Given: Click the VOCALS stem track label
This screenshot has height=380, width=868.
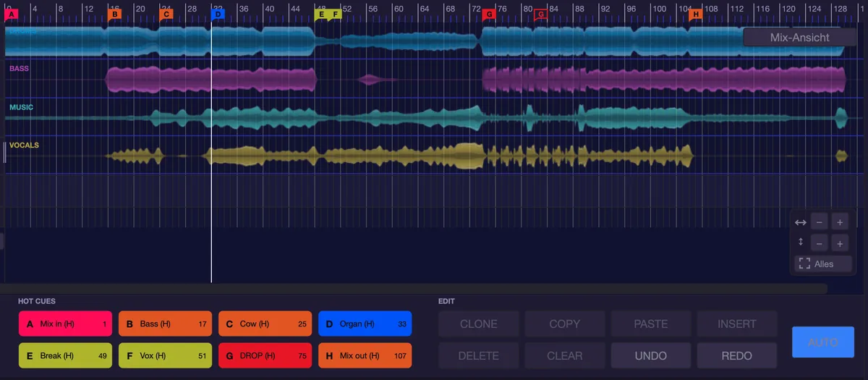Looking at the screenshot, I should point(24,145).
